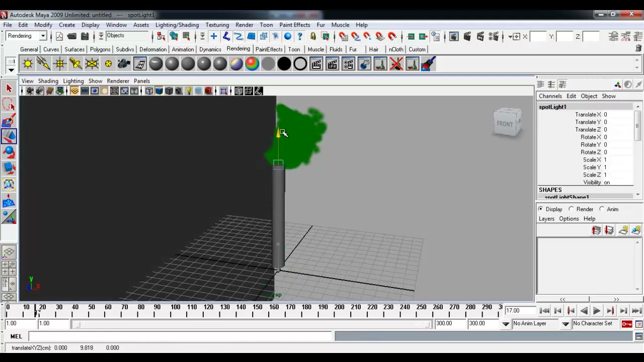Switch to single perspective layout
The image size is (644, 362).
point(9,252)
